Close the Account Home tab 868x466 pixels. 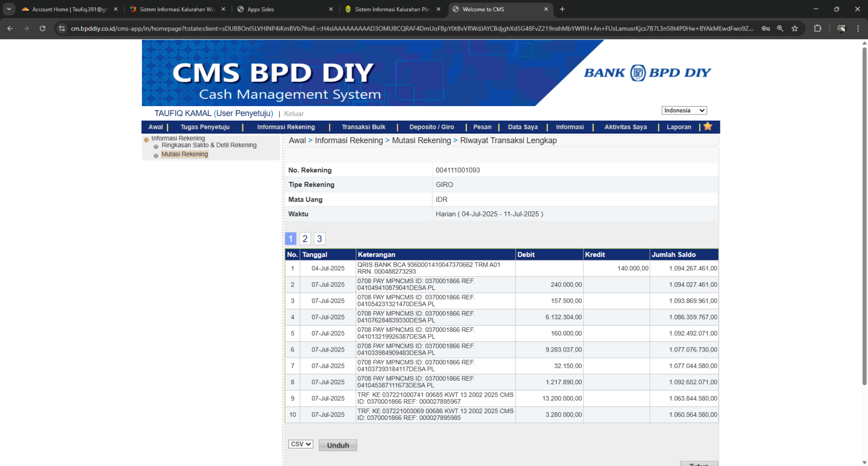click(116, 9)
